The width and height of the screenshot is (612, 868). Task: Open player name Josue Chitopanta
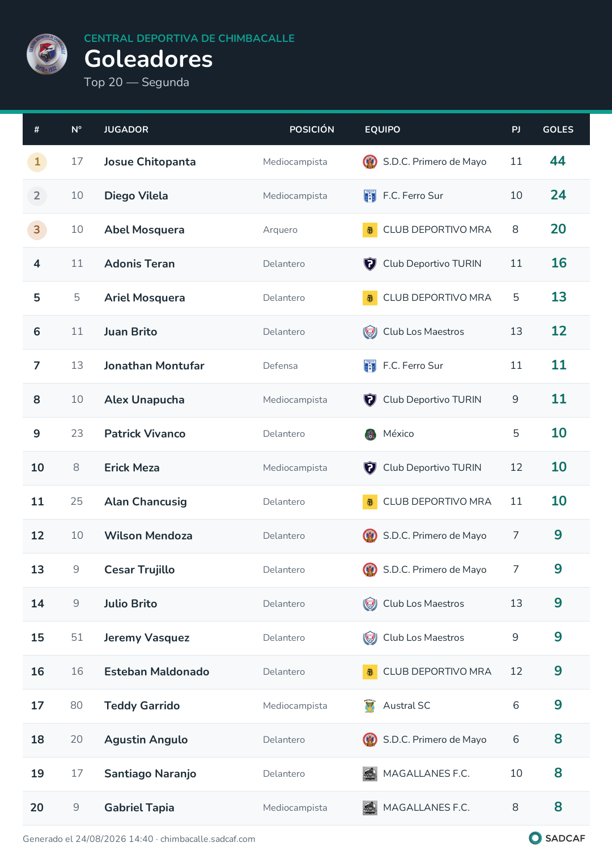click(150, 162)
